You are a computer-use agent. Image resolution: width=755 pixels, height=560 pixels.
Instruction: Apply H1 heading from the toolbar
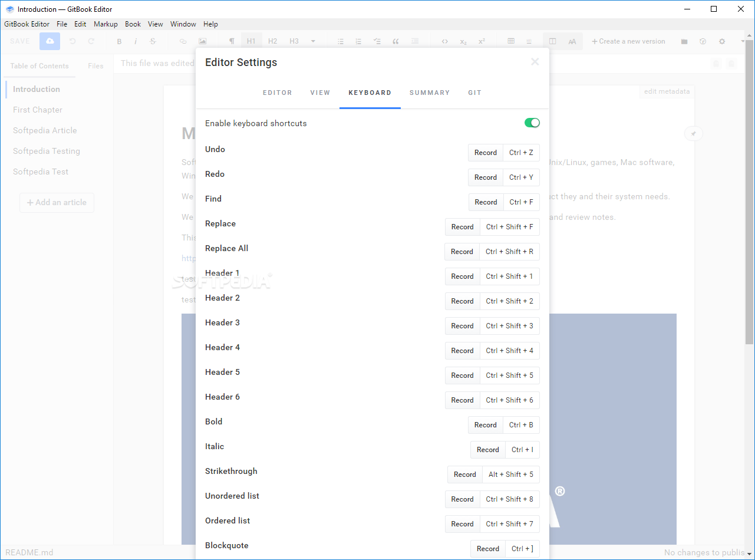click(x=251, y=41)
